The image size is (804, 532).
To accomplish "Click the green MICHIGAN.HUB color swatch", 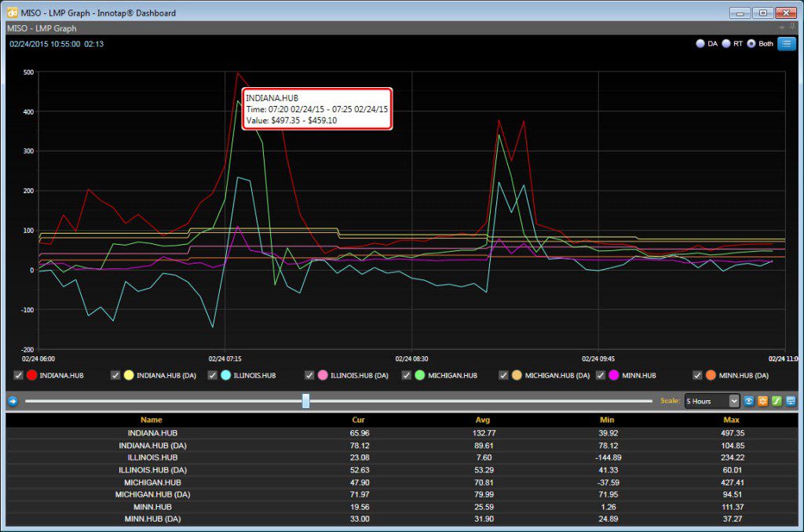I will pos(420,375).
